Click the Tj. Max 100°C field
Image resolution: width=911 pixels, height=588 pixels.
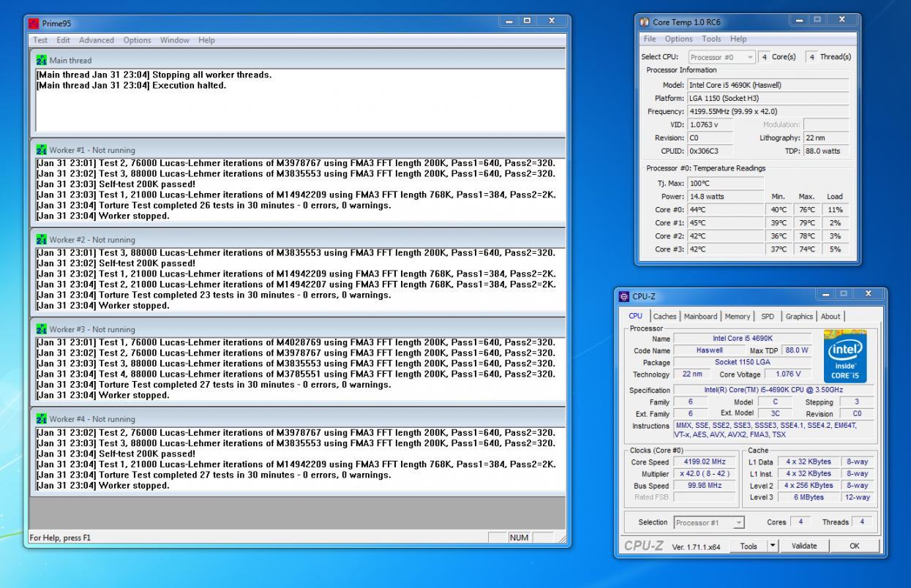[x=725, y=184]
